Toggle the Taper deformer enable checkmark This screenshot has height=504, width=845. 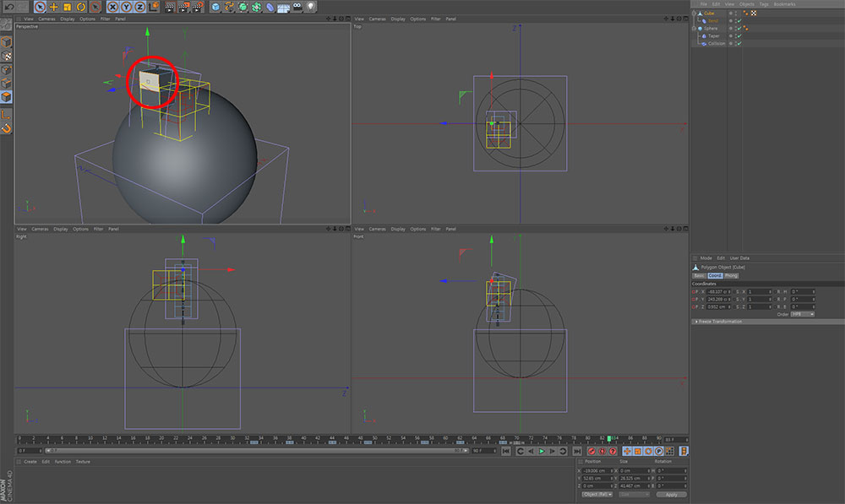pyautogui.click(x=739, y=35)
